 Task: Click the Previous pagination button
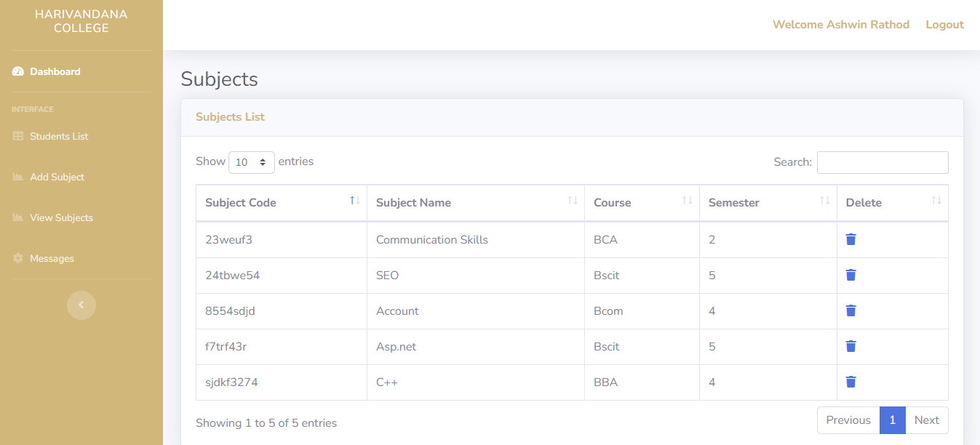[848, 420]
